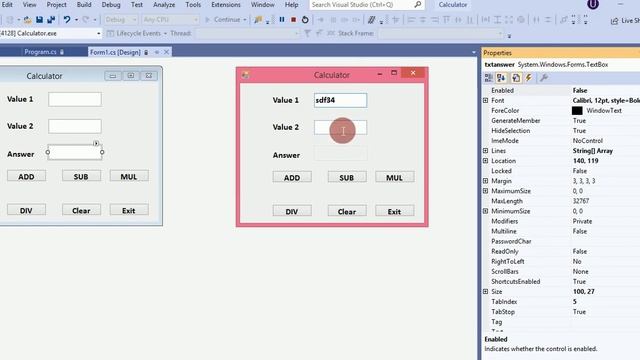The image size is (640, 360).
Task: Click the Property Pages wrench icon
Action: (x=543, y=78)
